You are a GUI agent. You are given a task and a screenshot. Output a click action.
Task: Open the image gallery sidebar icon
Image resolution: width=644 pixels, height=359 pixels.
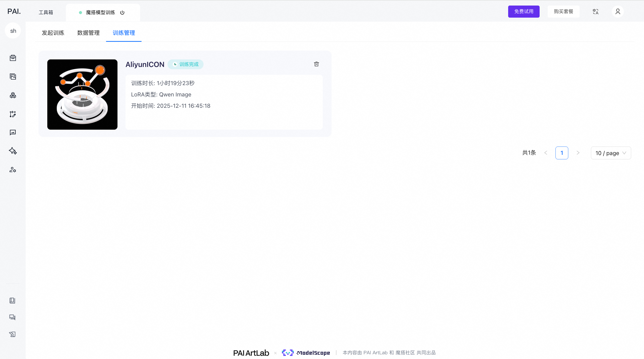pos(13,77)
